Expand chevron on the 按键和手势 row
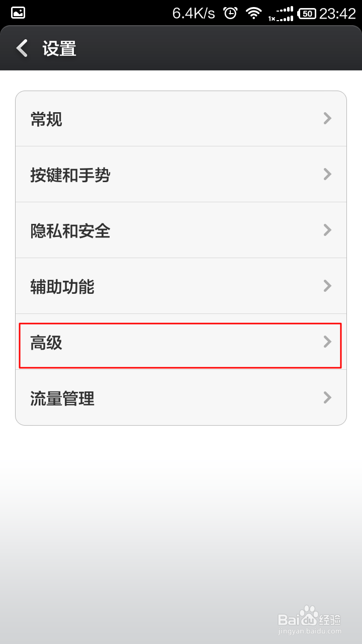The image size is (362, 644). tap(327, 175)
